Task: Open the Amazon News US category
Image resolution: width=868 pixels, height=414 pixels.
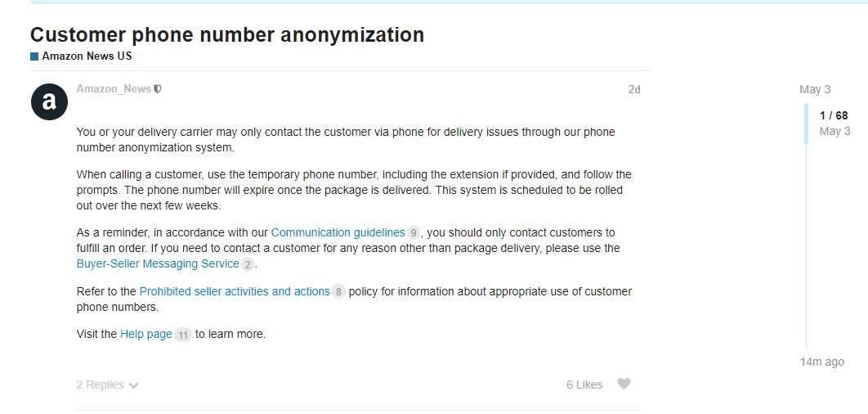Action: pos(87,56)
